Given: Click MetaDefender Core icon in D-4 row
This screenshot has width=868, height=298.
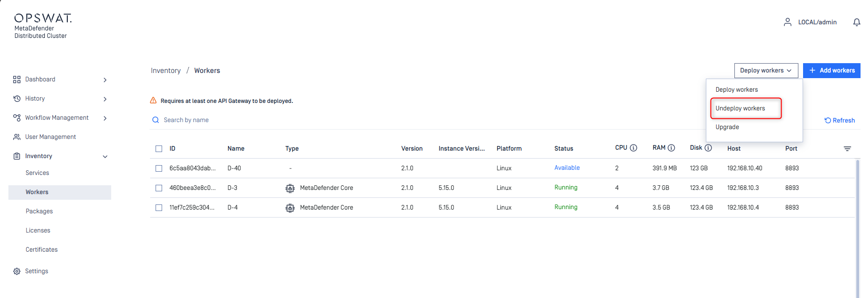Looking at the screenshot, I should 290,208.
